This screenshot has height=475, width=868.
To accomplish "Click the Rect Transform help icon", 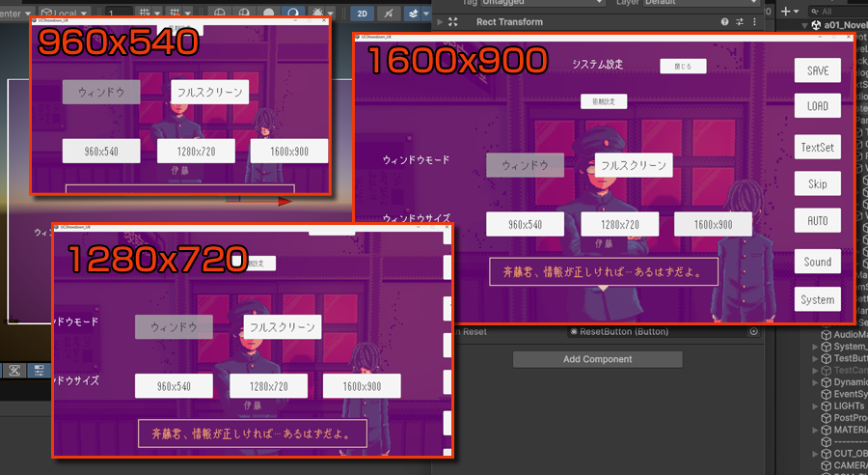I will coord(724,22).
